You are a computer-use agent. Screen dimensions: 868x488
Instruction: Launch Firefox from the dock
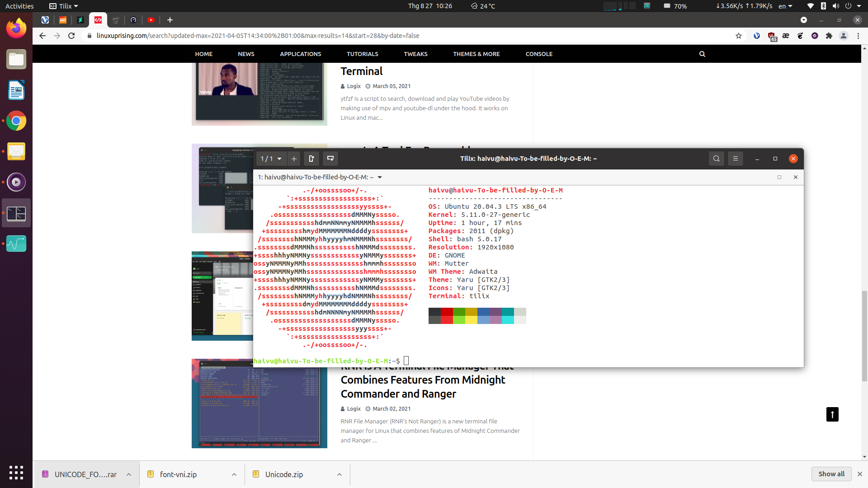click(x=16, y=28)
